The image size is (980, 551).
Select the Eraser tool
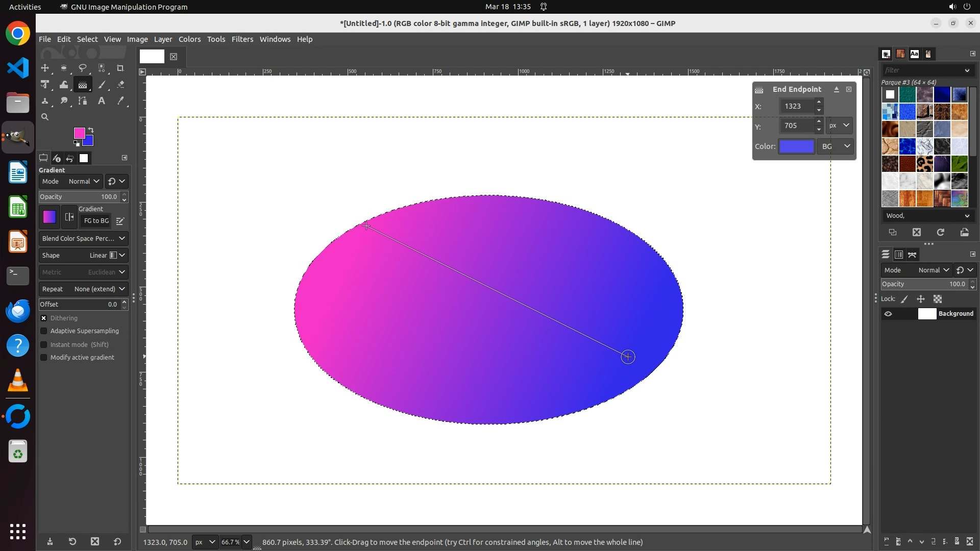tap(120, 85)
